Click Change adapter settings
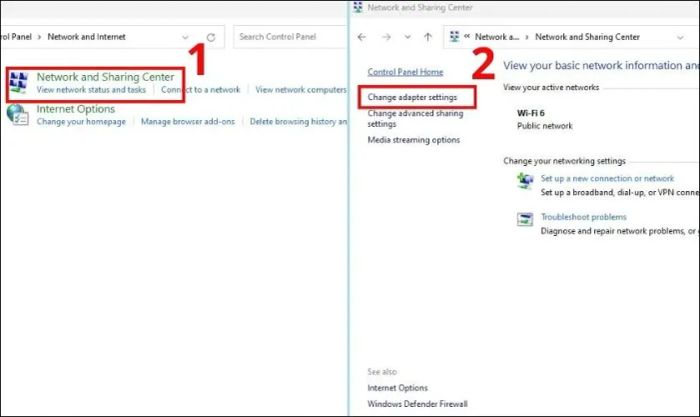Image resolution: width=700 pixels, height=417 pixels. 412,97
